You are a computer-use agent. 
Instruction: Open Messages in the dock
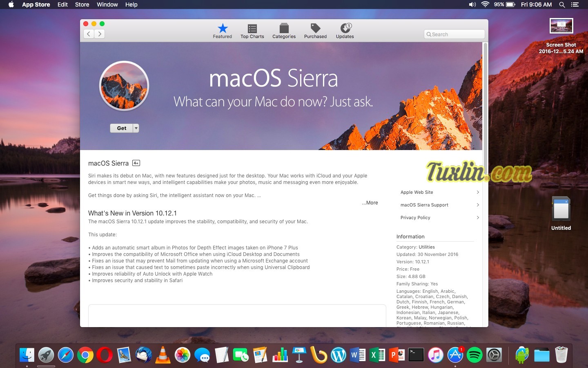tap(202, 355)
